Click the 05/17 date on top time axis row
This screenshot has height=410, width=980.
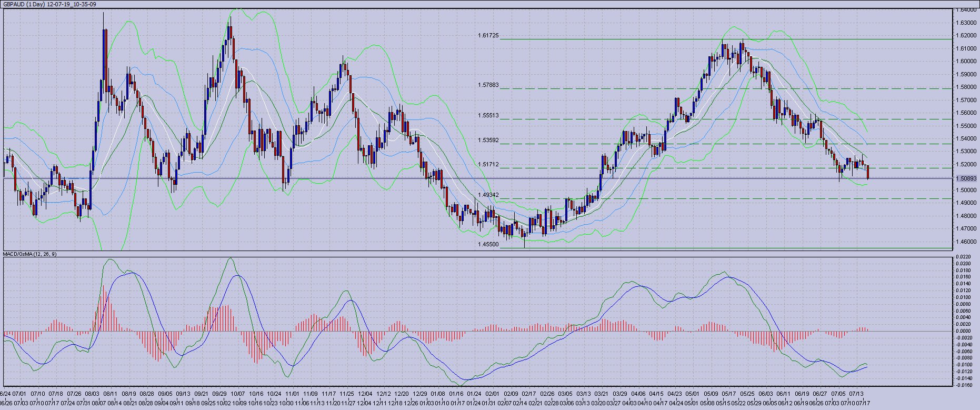click(x=729, y=394)
